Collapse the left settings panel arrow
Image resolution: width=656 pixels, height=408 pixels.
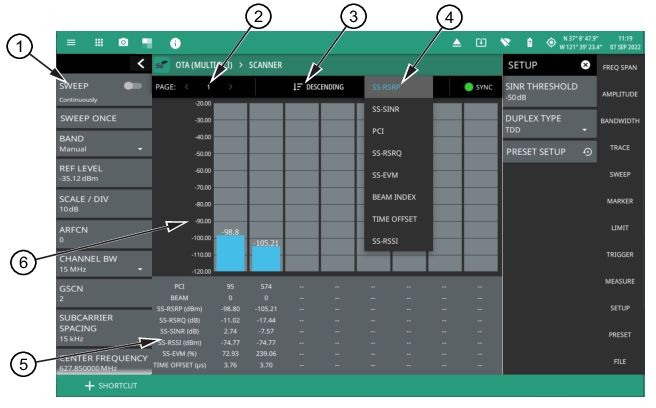(x=141, y=64)
